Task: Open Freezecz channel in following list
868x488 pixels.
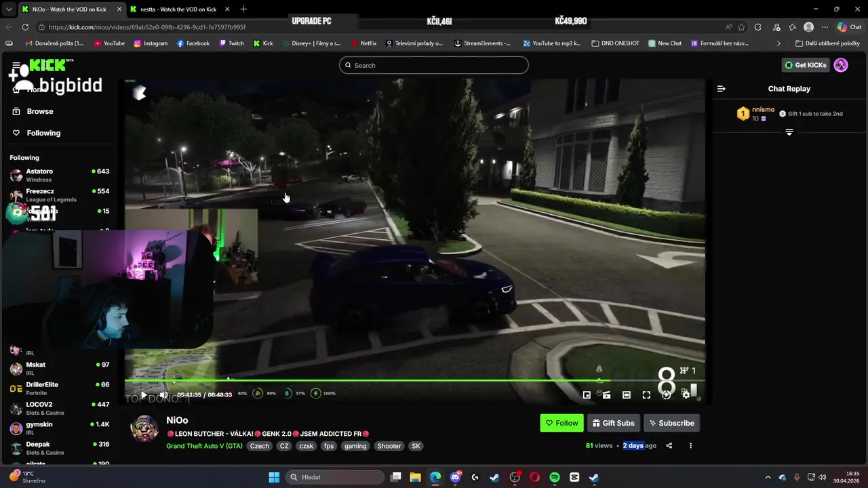Action: coord(60,195)
